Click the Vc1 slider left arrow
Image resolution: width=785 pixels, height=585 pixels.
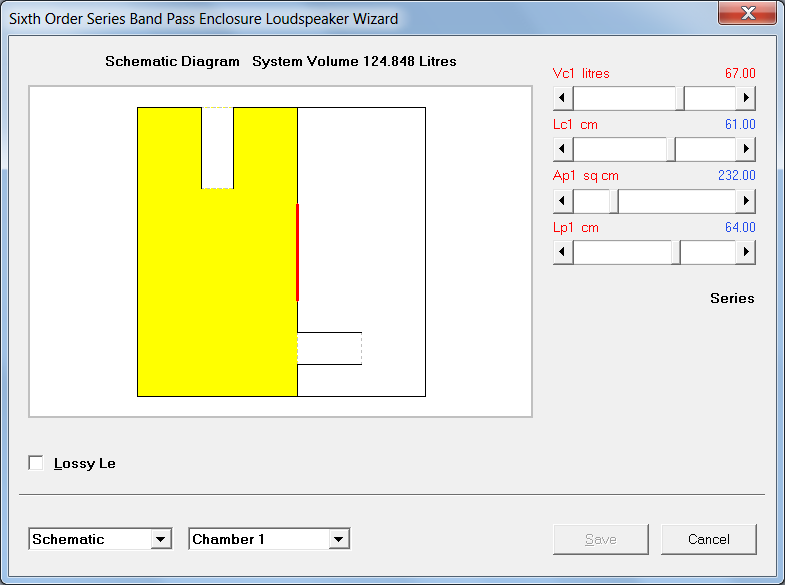click(563, 98)
